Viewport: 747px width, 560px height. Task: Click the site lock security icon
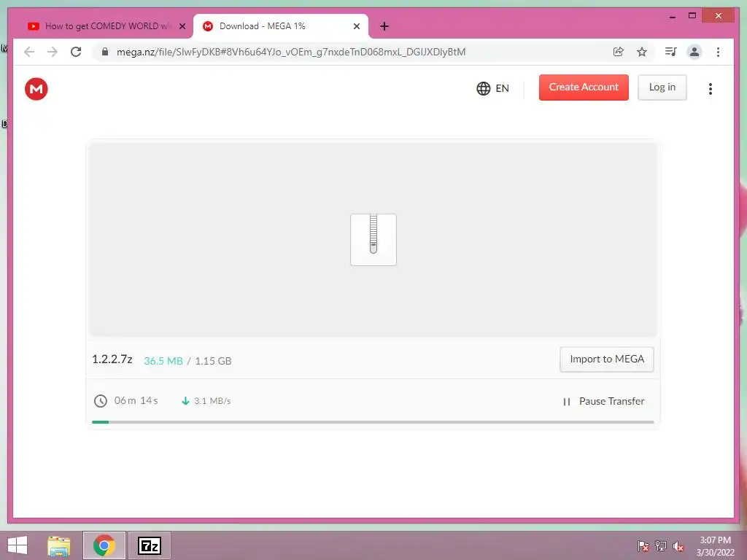tap(105, 52)
